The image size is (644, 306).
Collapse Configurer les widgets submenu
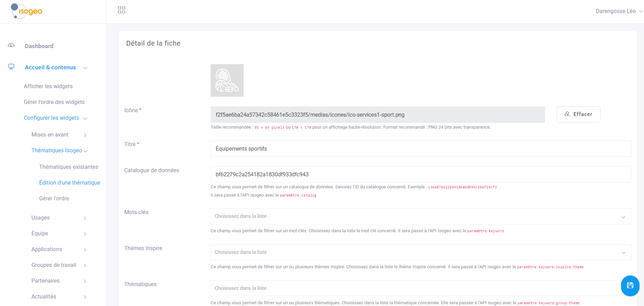coord(55,118)
